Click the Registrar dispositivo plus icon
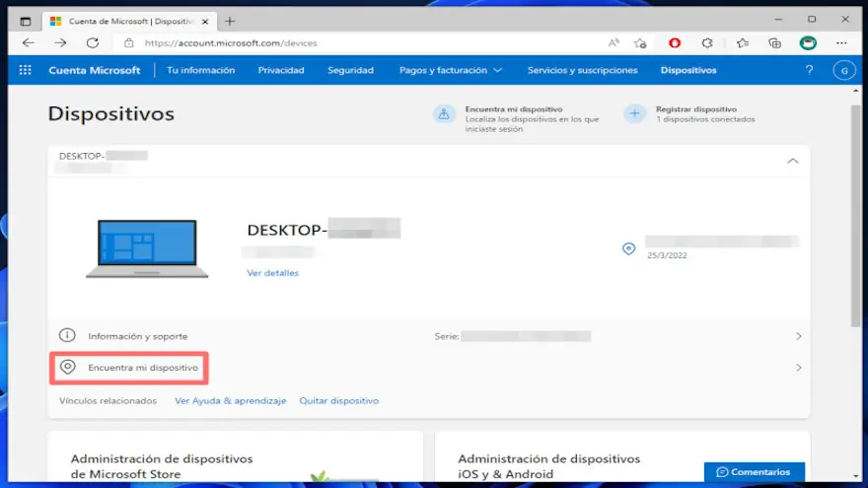The image size is (868, 488). coord(634,114)
